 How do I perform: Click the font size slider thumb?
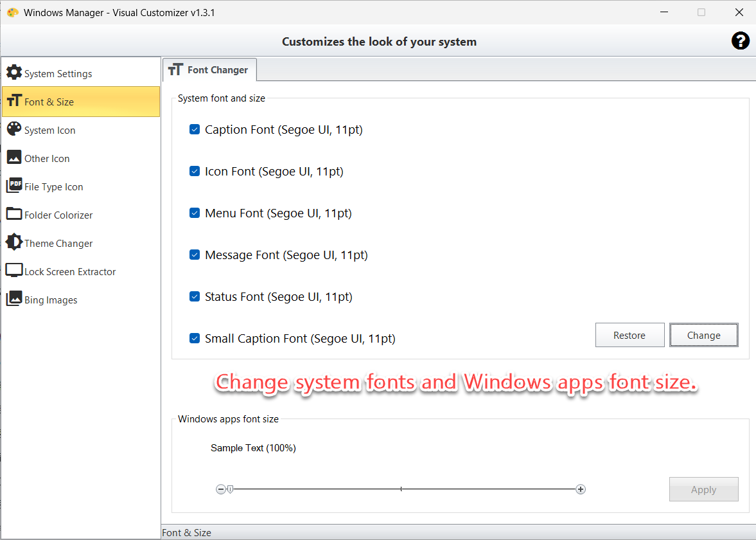click(231, 489)
